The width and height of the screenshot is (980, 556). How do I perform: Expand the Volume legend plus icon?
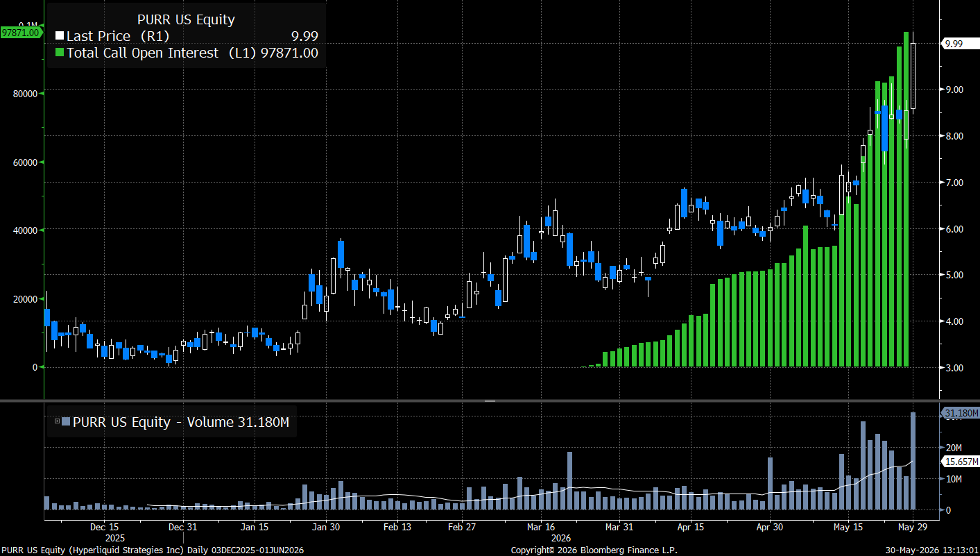[x=57, y=421]
